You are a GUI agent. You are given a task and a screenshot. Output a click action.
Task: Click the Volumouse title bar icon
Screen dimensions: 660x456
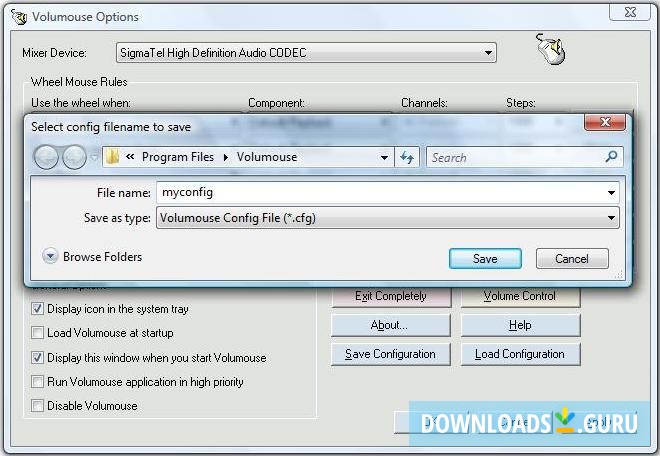click(x=19, y=17)
